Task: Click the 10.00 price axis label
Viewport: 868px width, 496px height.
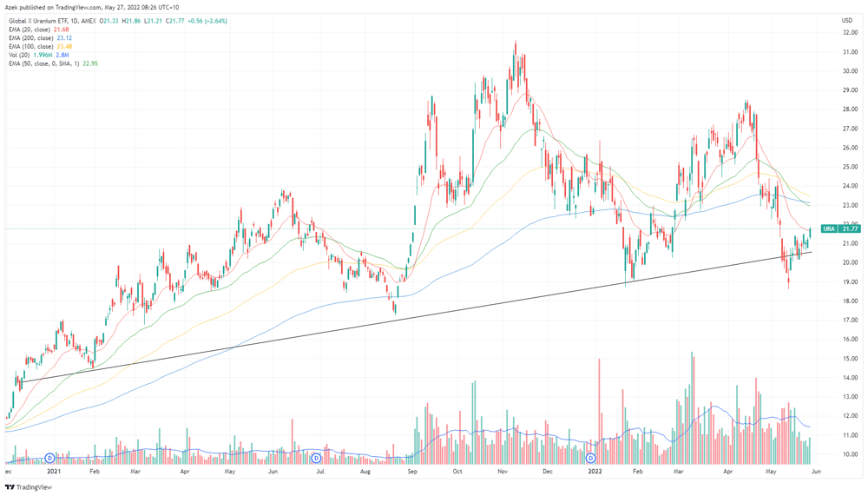Action: pos(850,454)
